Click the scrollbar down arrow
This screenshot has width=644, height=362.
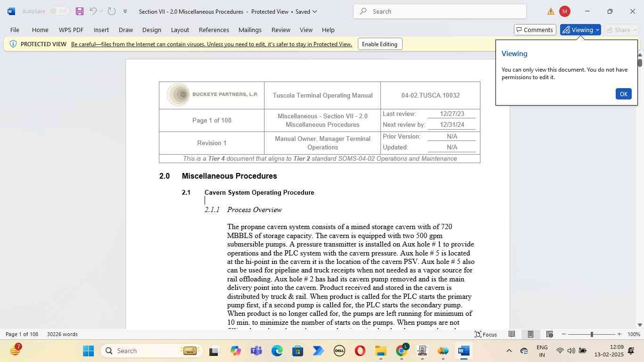640,325
